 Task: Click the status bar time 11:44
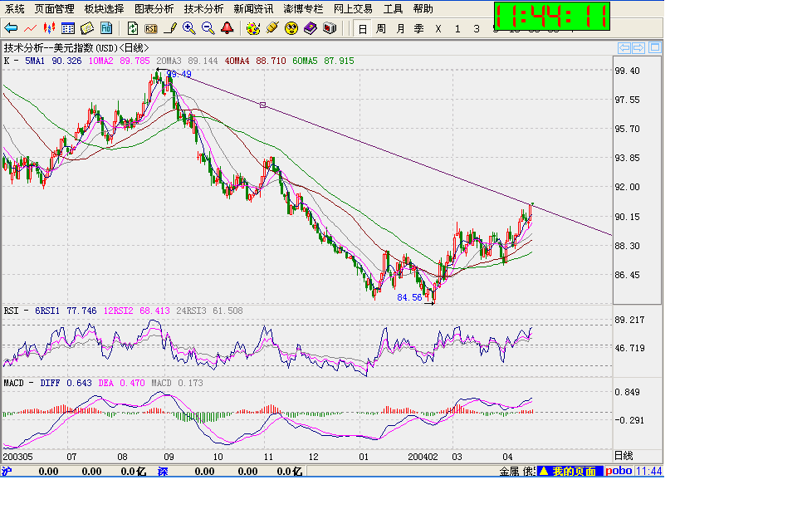pos(648,471)
